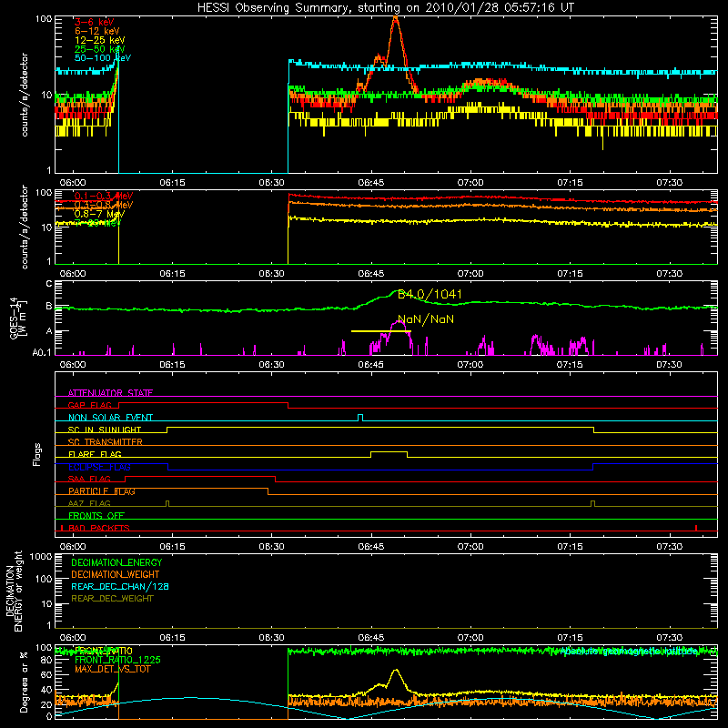The width and height of the screenshot is (728, 728).
Task: Click the 'Degrees or %' axis title
Action: pos(24,682)
